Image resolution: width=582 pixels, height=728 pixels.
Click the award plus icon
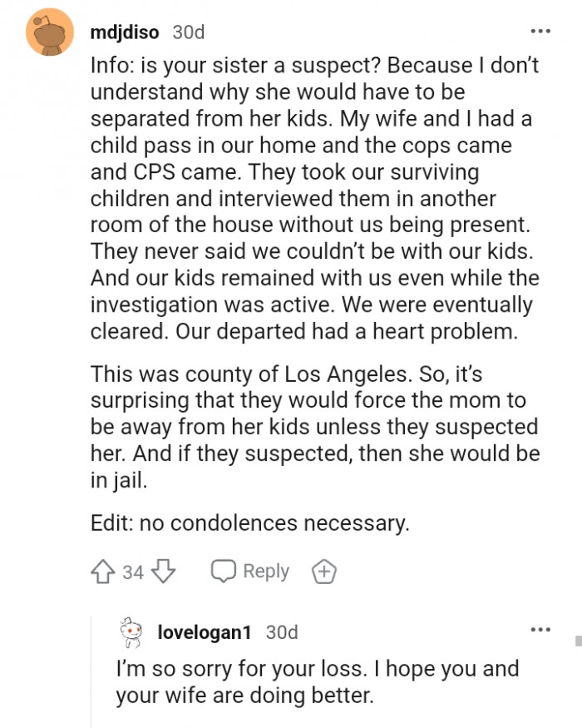[324, 572]
